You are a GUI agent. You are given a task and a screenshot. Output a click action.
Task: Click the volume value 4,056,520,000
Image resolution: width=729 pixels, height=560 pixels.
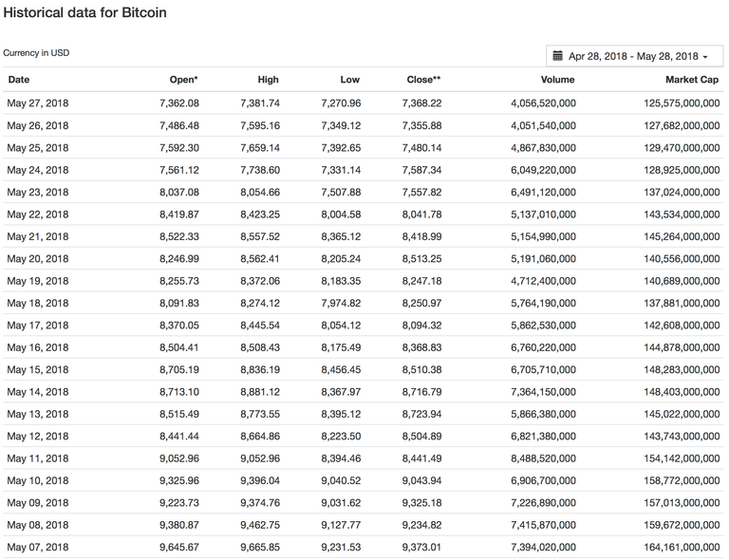point(544,103)
